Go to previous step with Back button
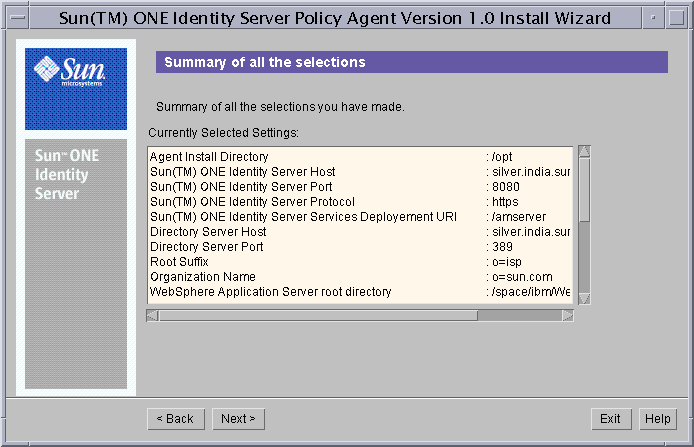This screenshot has height=447, width=694. click(176, 419)
